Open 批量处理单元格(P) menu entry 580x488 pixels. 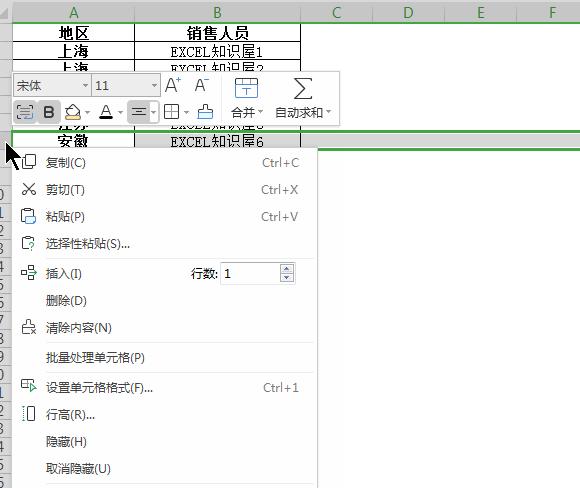[x=164, y=358]
